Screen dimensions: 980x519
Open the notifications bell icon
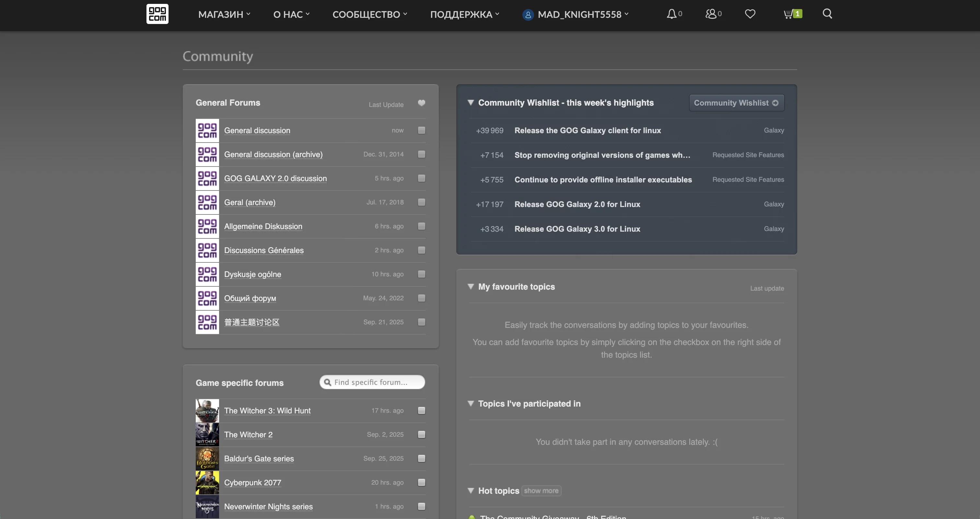click(x=671, y=14)
